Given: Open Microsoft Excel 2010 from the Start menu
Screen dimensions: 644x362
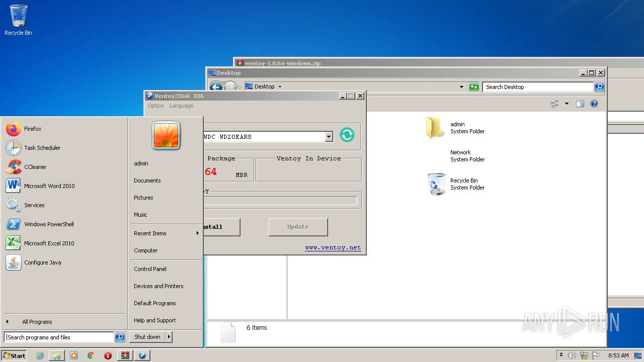Looking at the screenshot, I should pos(64,243).
